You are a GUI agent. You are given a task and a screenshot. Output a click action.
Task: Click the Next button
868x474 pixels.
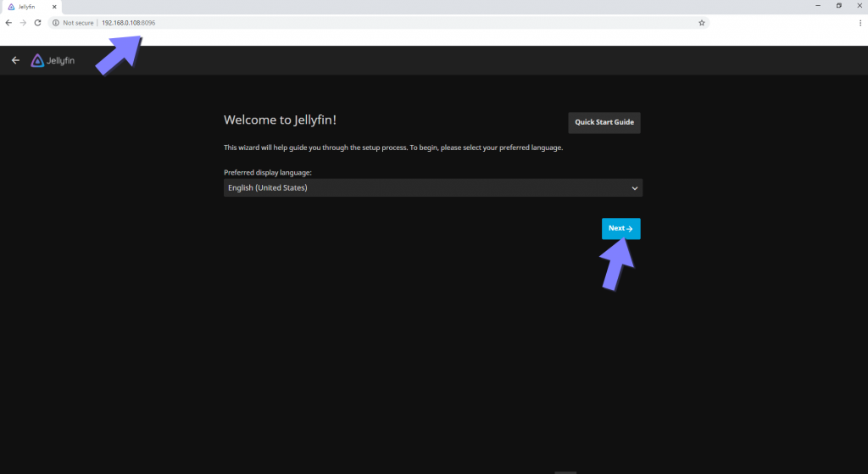(620, 229)
